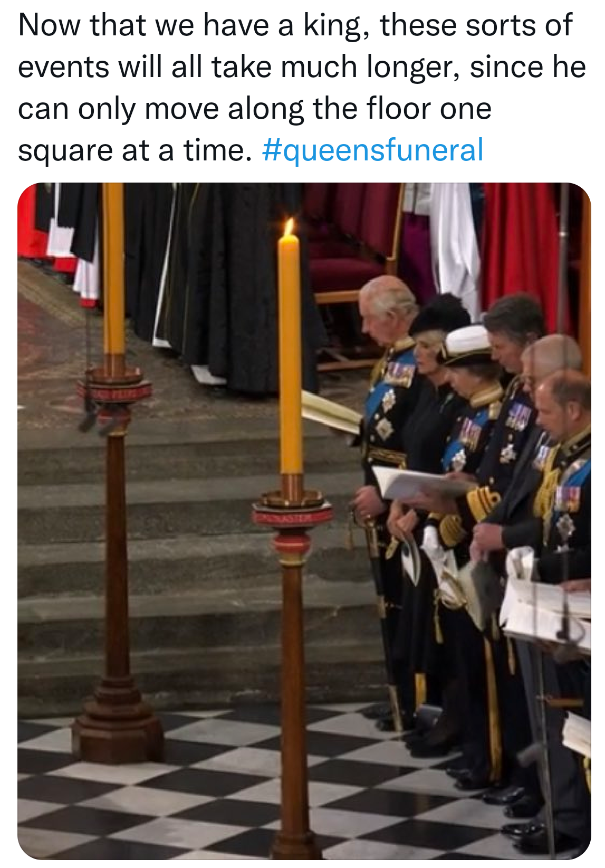Open the attached funeral photo
Image resolution: width=605 pixels, height=868 pixels.
pyautogui.click(x=304, y=521)
